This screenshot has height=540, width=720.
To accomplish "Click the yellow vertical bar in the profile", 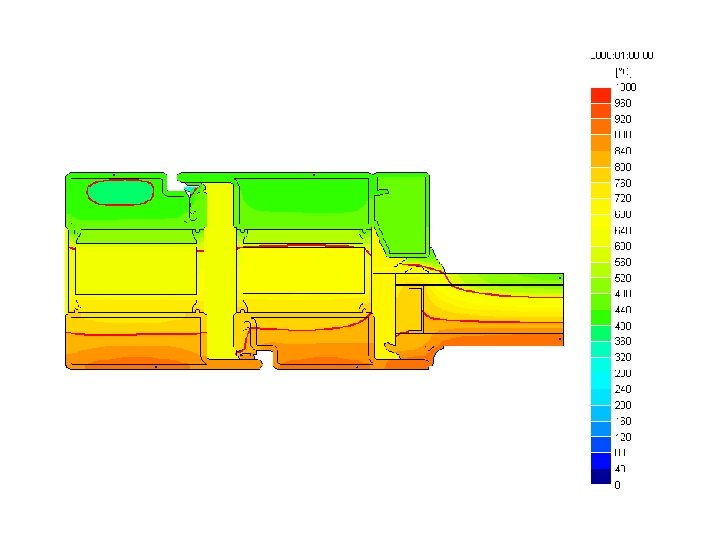I will (221, 271).
